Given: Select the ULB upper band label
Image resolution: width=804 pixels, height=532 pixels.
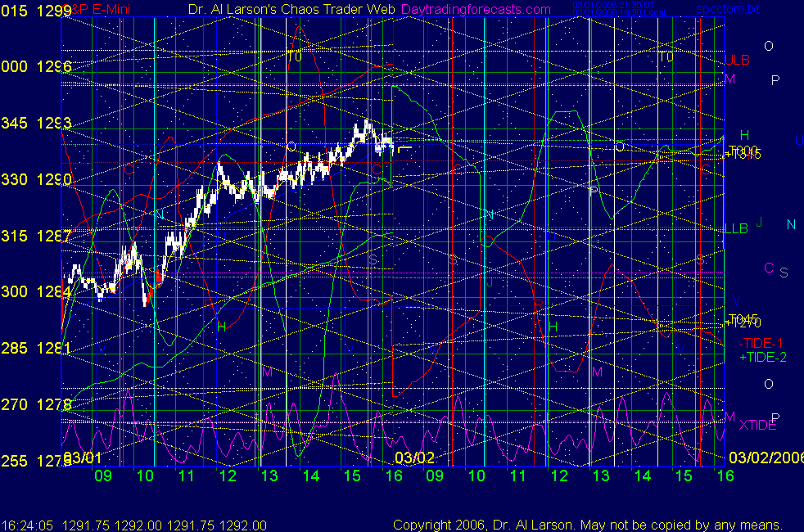Looking at the screenshot, I should 737,60.
